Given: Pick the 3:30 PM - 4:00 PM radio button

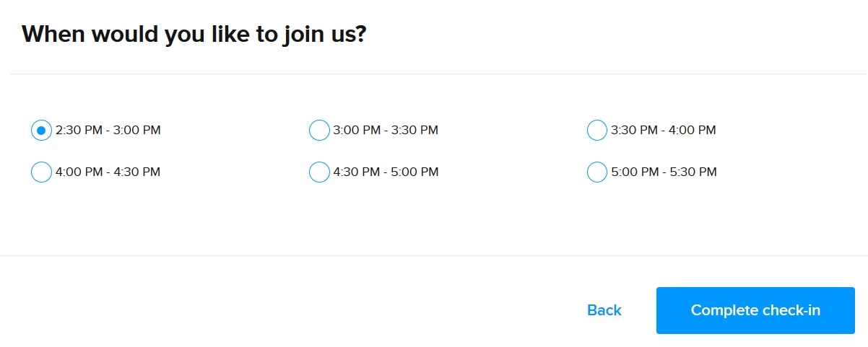Looking at the screenshot, I should point(597,131).
